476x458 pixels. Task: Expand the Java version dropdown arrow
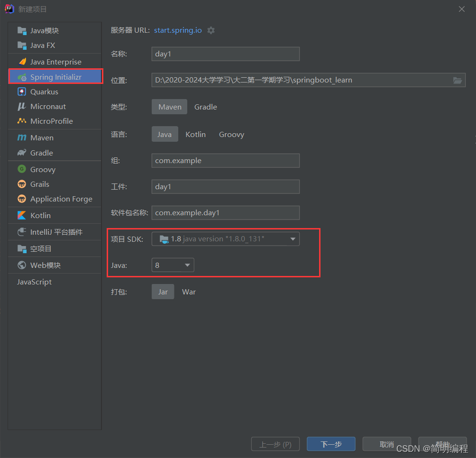(187, 265)
